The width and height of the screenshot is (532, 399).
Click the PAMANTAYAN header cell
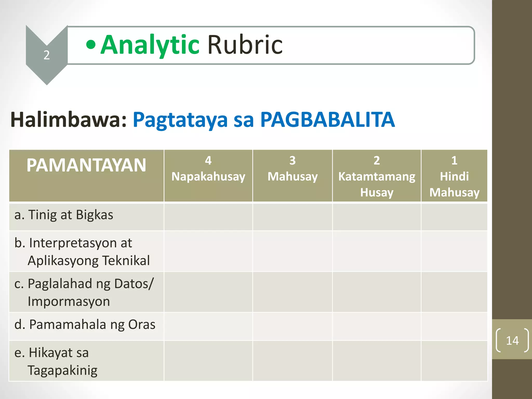click(87, 176)
